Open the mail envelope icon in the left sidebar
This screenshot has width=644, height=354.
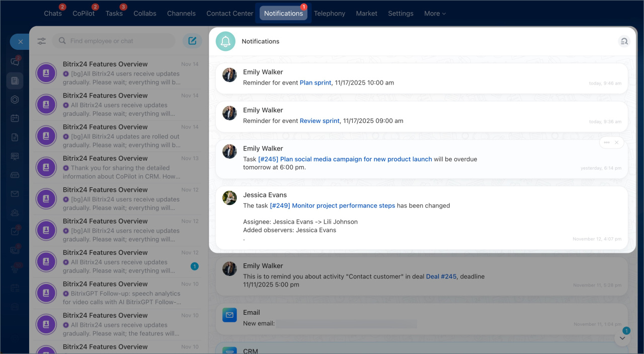15,194
